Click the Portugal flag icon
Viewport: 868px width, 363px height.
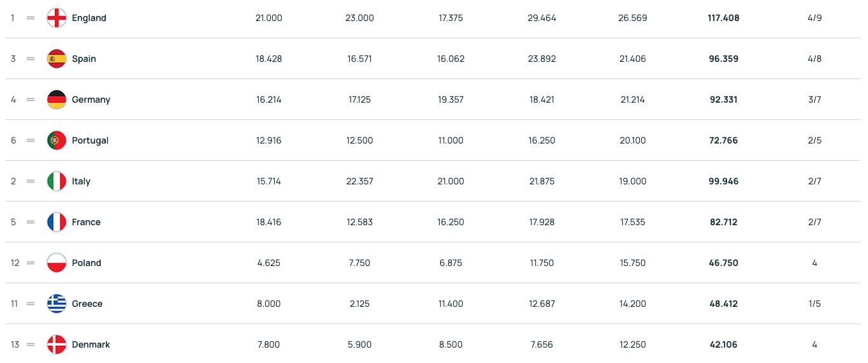57,140
